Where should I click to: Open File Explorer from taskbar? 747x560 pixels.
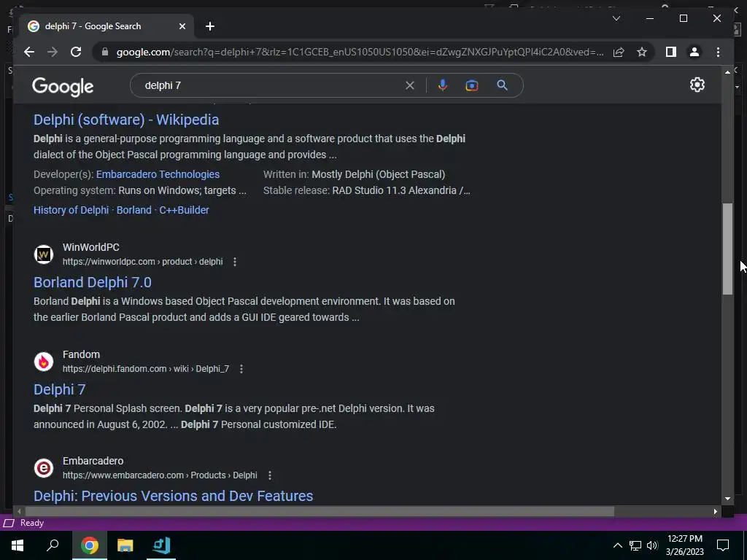click(x=125, y=545)
